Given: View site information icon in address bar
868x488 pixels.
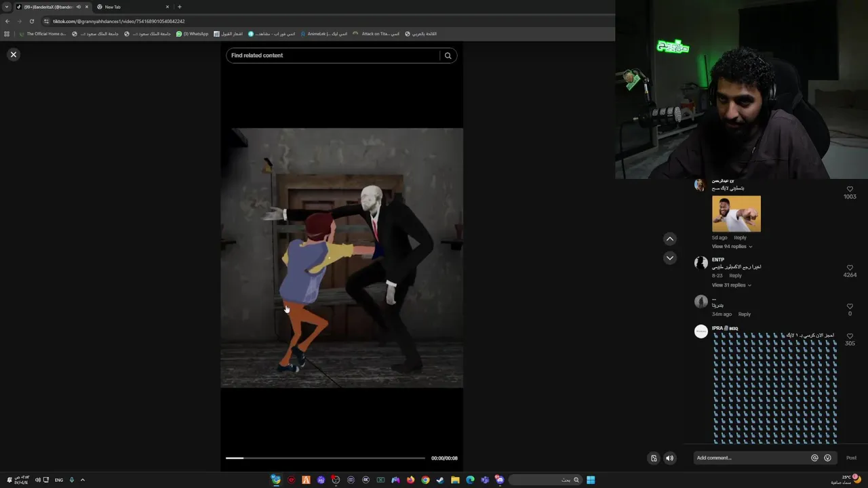Looking at the screenshot, I should (46, 21).
